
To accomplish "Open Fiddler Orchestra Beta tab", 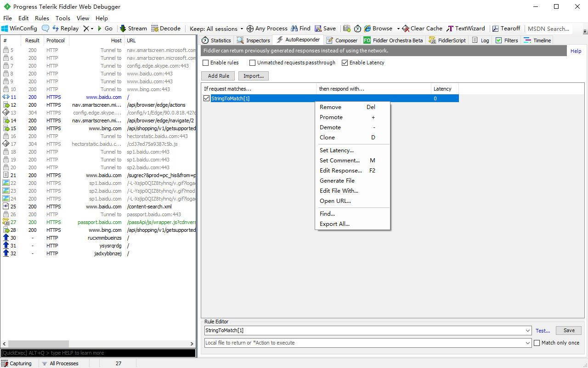I will 393,40.
